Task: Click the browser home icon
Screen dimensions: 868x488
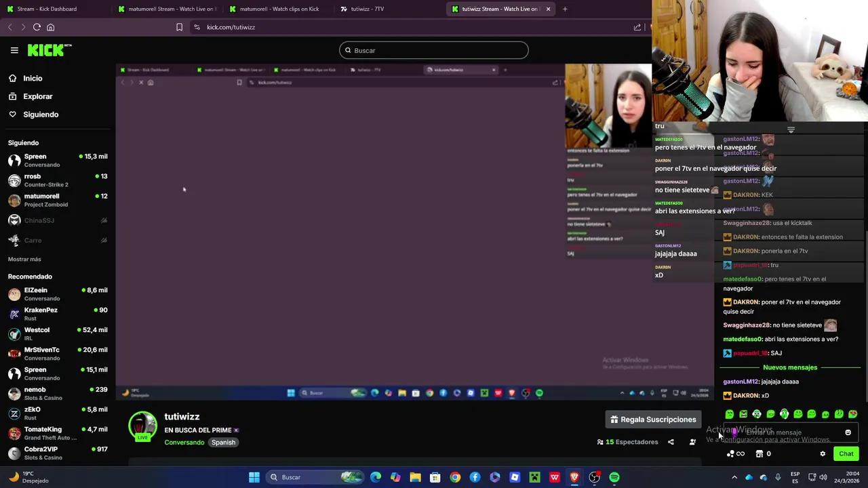Action: [50, 27]
